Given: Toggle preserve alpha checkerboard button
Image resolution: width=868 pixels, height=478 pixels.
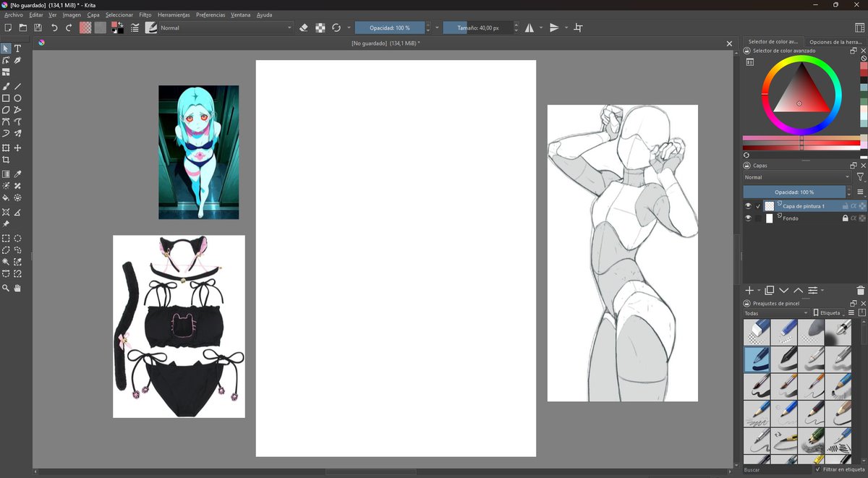Looking at the screenshot, I should (x=320, y=27).
